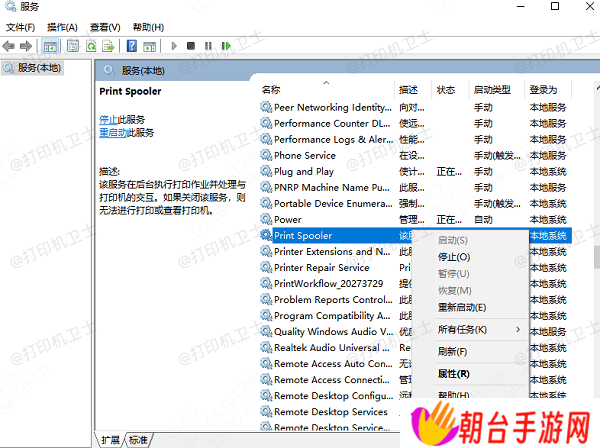Image resolution: width=600 pixels, height=448 pixels.
Task: Open the Help question-mark toolbar icon
Action: pyautogui.click(x=132, y=46)
